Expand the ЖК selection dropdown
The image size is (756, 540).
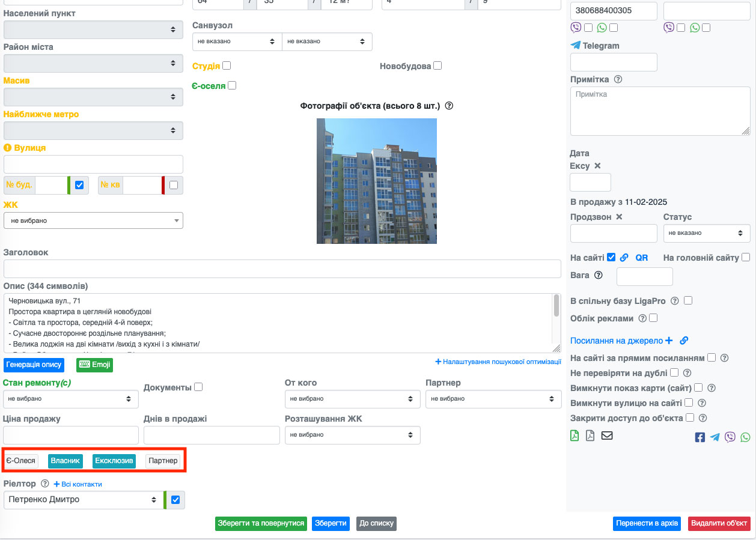[x=93, y=220]
